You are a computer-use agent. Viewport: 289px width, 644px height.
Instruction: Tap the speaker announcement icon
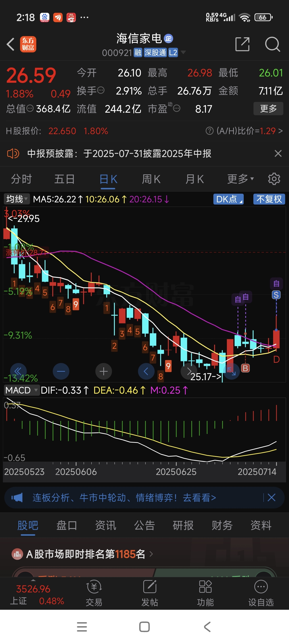pyautogui.click(x=13, y=153)
